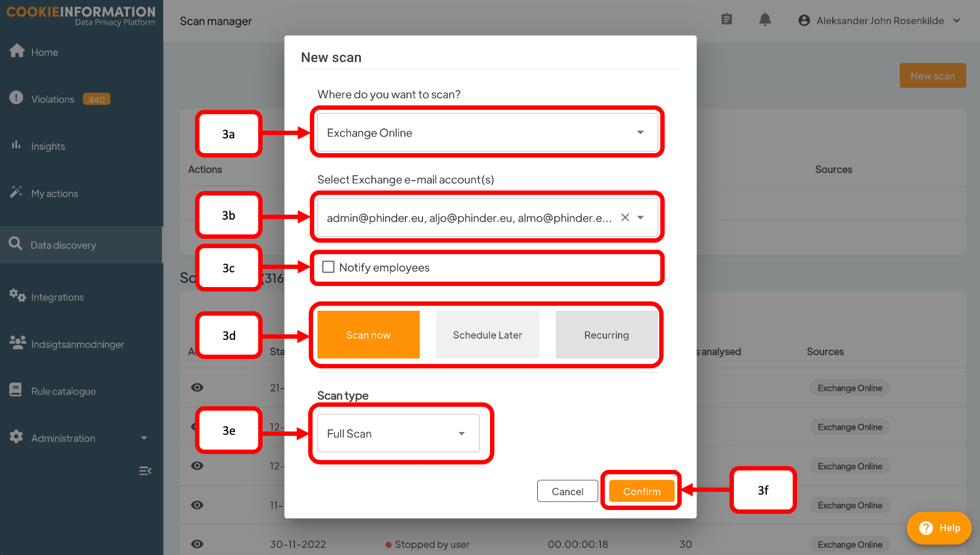Click the Home icon in sidebar
980x555 pixels.
pyautogui.click(x=17, y=51)
